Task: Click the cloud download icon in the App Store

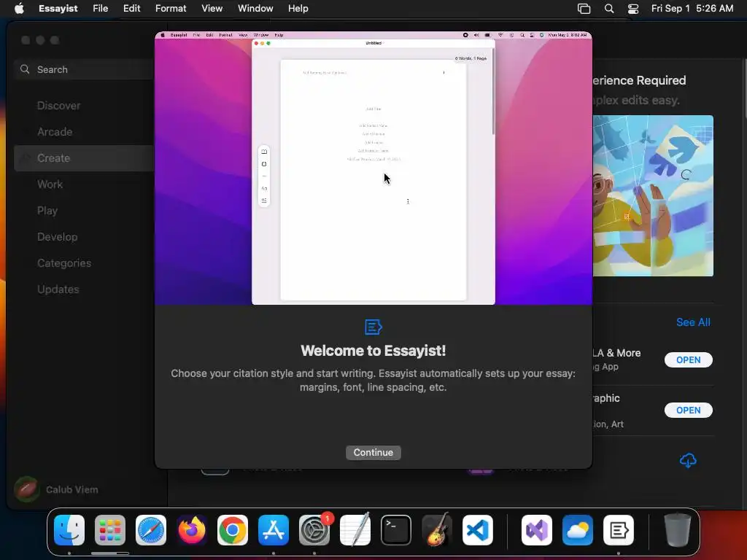Action: click(688, 461)
